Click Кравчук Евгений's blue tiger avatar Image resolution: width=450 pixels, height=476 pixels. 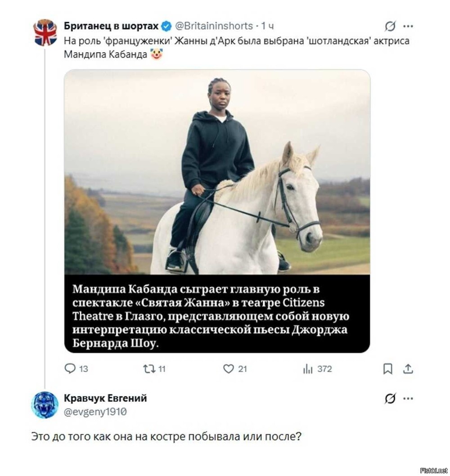pos(45,404)
